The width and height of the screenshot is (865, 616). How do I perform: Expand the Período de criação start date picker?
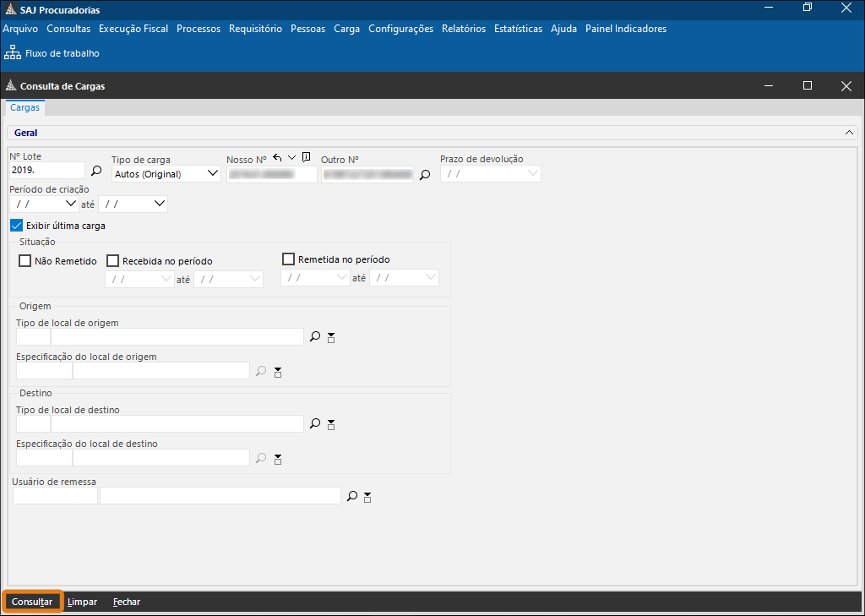(x=70, y=204)
